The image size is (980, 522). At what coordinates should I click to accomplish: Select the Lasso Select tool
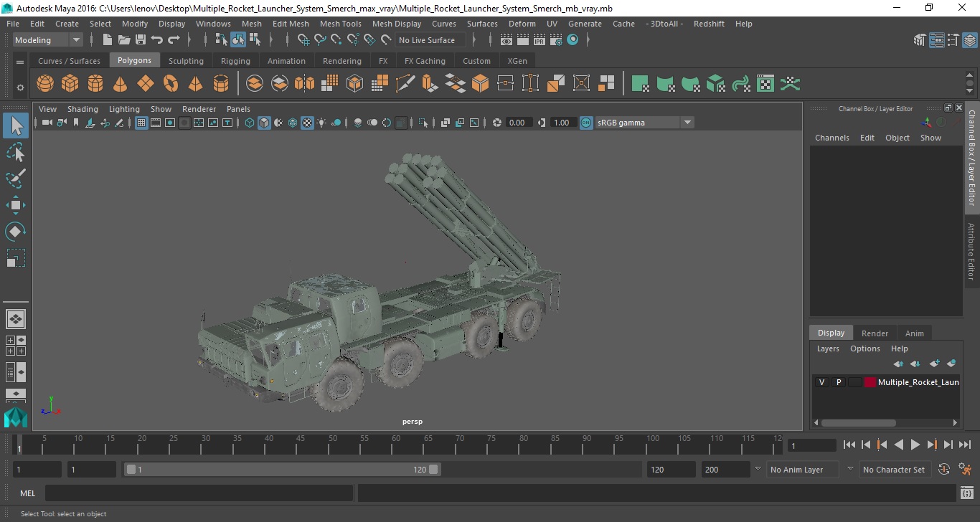click(x=16, y=152)
